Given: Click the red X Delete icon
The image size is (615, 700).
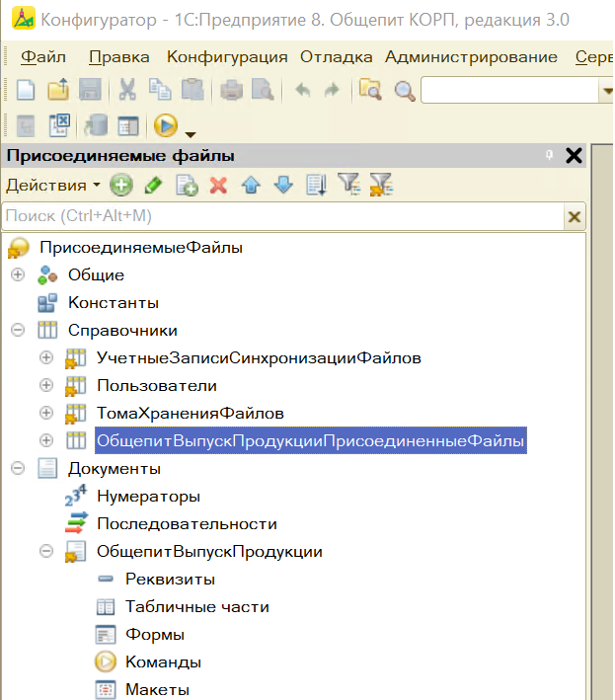Looking at the screenshot, I should coord(219,186).
